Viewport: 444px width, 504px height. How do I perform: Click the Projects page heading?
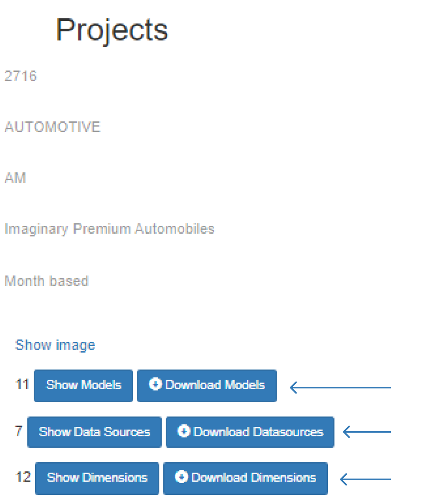click(x=112, y=30)
